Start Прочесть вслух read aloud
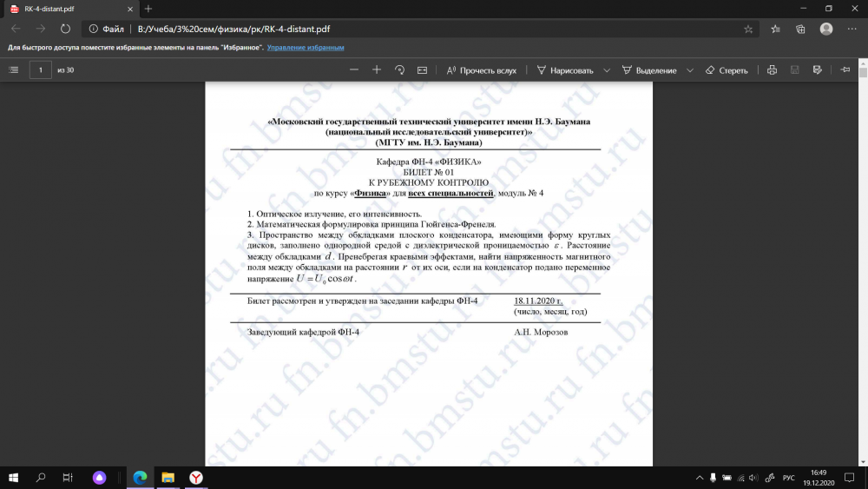Image resolution: width=868 pixels, height=489 pixels. [x=481, y=70]
